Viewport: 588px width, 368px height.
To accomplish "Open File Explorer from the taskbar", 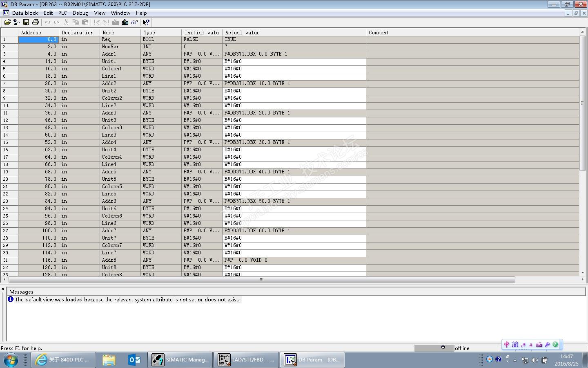I will 109,360.
